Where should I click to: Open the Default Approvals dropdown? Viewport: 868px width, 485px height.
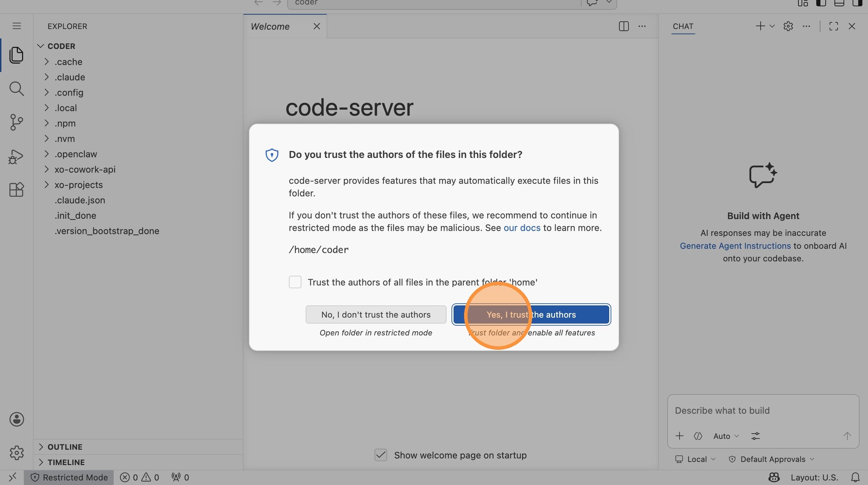click(771, 459)
